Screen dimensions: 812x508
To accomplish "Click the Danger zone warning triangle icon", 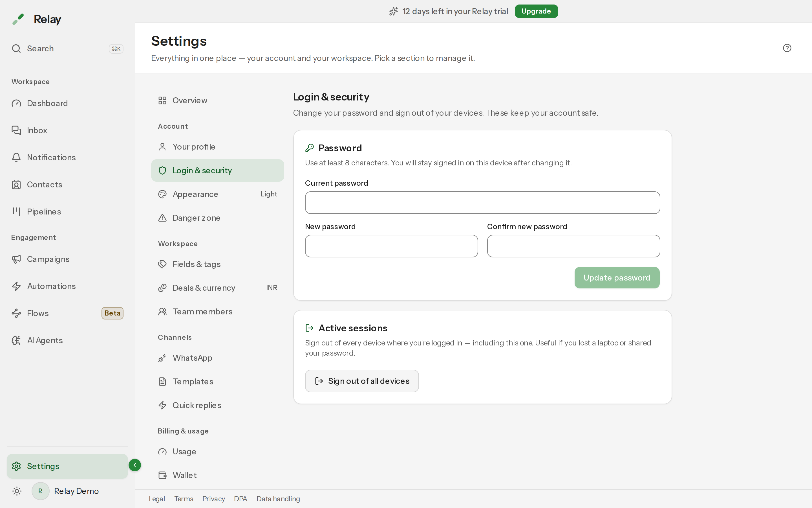I will pos(162,218).
